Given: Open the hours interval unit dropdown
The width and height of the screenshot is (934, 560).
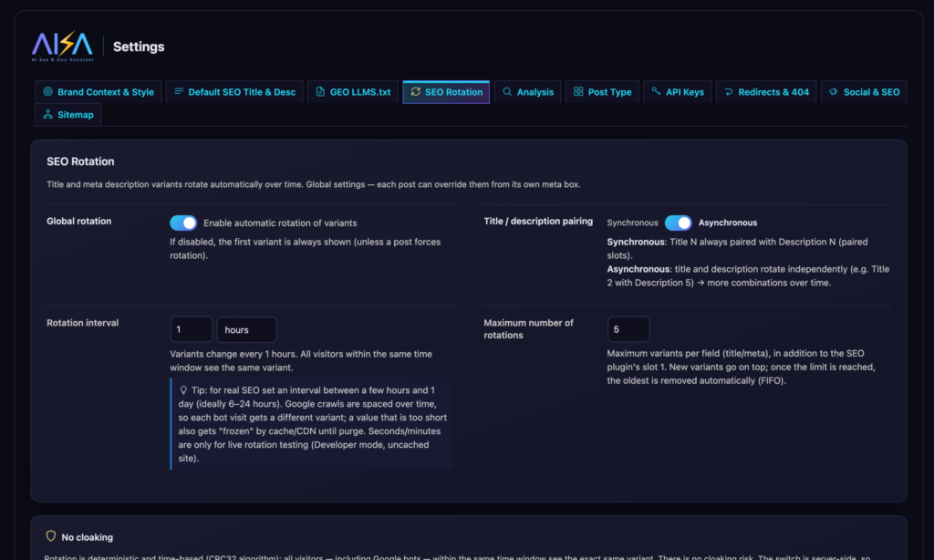Looking at the screenshot, I should pos(246,329).
